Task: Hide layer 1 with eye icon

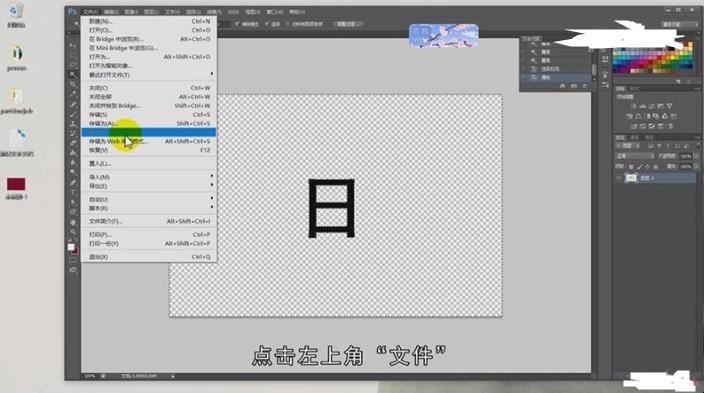Action: coord(619,178)
